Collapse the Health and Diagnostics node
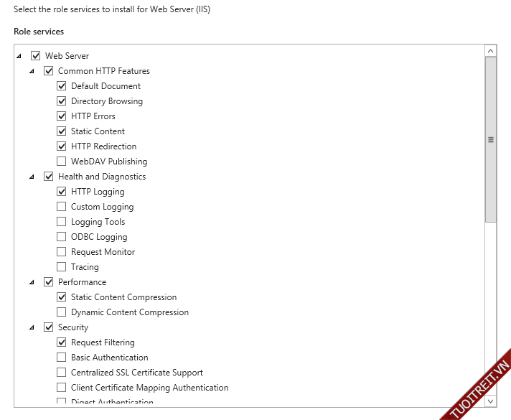 pyautogui.click(x=32, y=177)
